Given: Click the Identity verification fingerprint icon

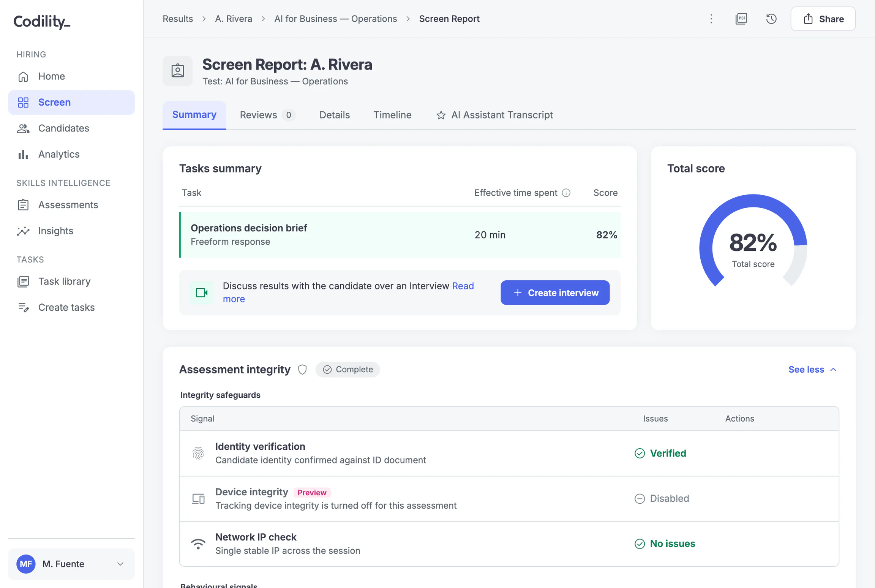Looking at the screenshot, I should coord(198,453).
